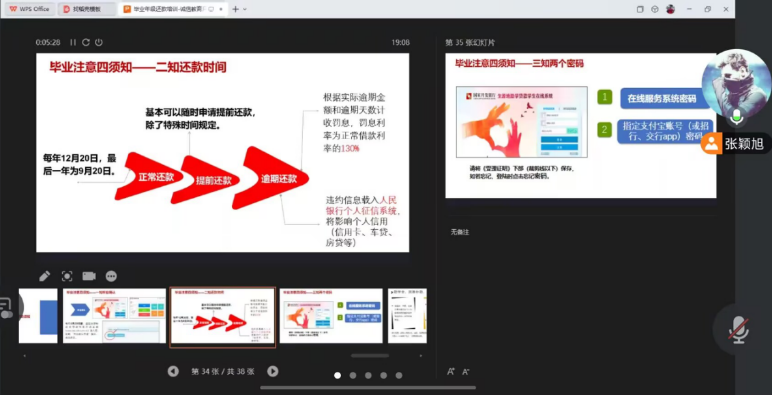Select slide 35 thumbnail 三知两个密码
This screenshot has width=772, height=395.
pyautogui.click(x=331, y=316)
